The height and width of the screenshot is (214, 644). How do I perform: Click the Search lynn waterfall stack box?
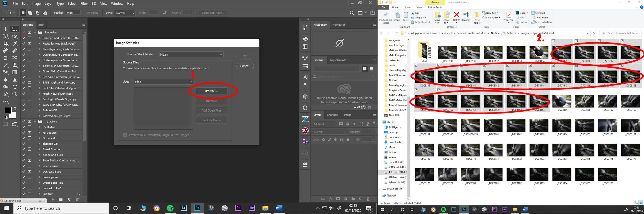coord(620,33)
